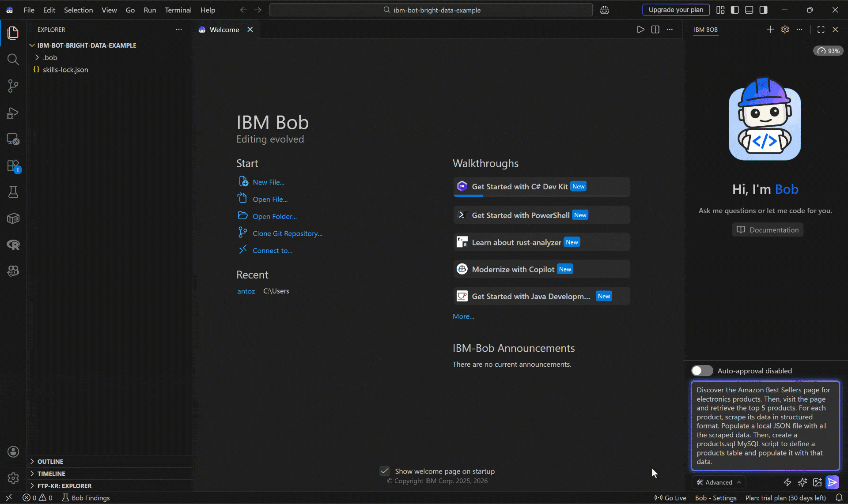Viewport: 848px width, 504px height.
Task: Open the Advanced mode dropdown
Action: [719, 482]
